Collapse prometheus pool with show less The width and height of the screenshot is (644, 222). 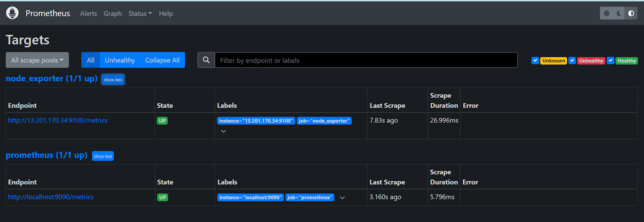click(103, 156)
